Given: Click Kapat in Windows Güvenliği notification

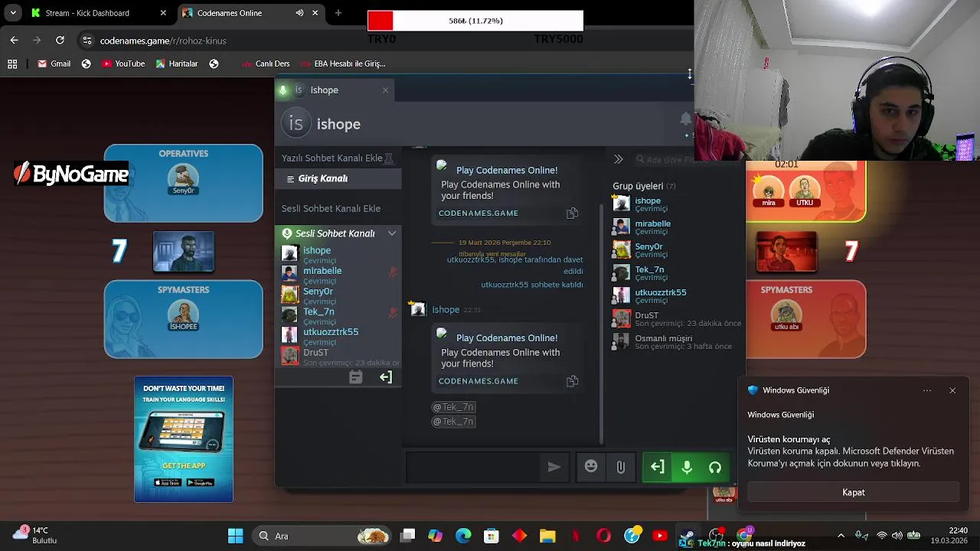Looking at the screenshot, I should pyautogui.click(x=854, y=493).
